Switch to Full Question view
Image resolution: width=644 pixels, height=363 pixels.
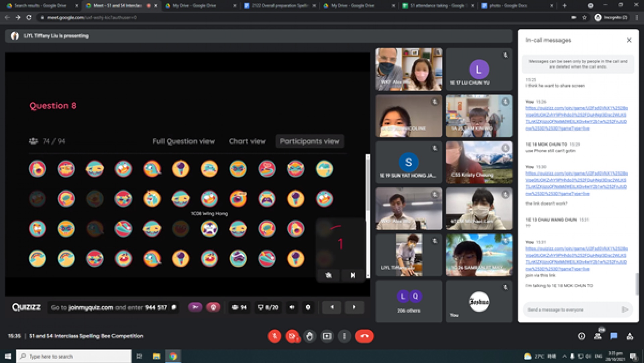(183, 141)
